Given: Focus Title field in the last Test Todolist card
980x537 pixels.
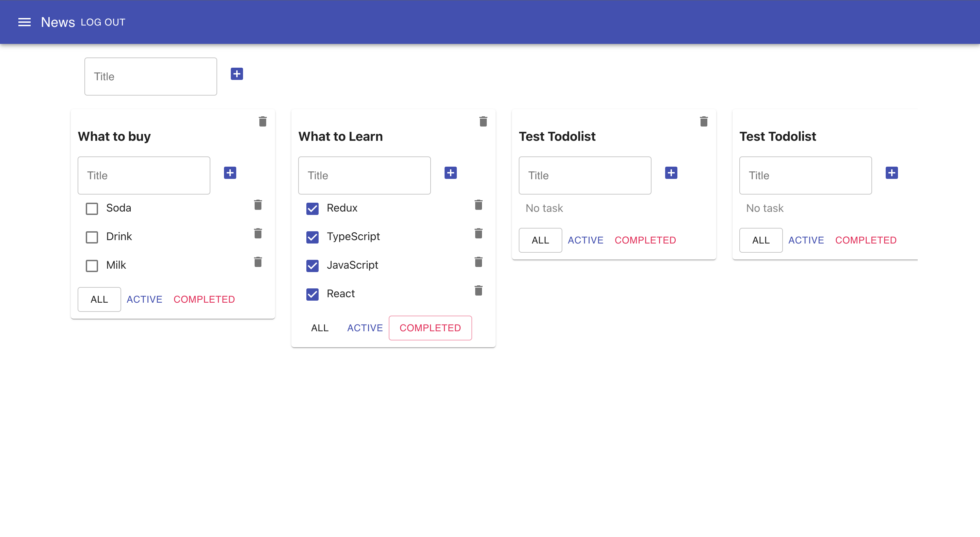Looking at the screenshot, I should pos(805,175).
